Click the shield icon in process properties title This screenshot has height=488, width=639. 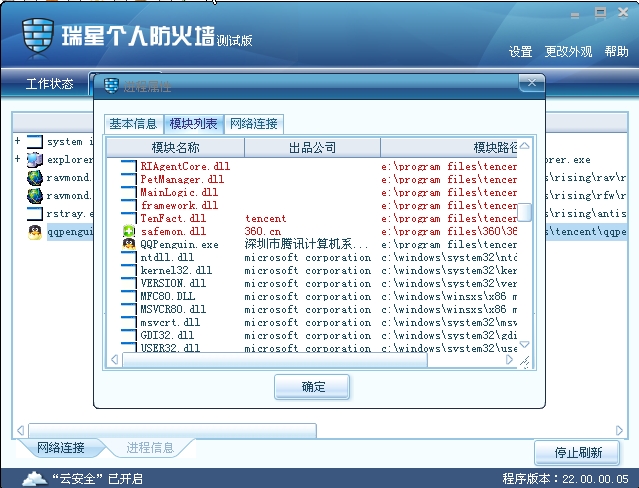(111, 86)
